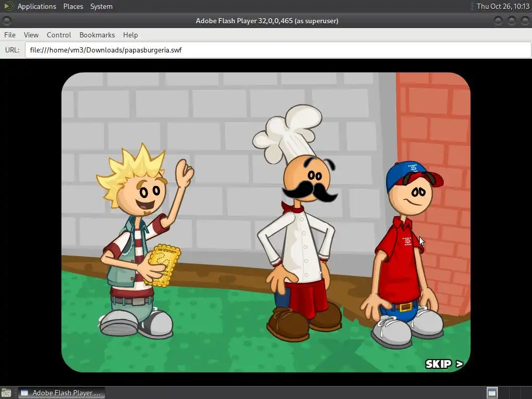Select Adobe Flash Player taskbar entry
The image size is (532, 399).
[61, 393]
